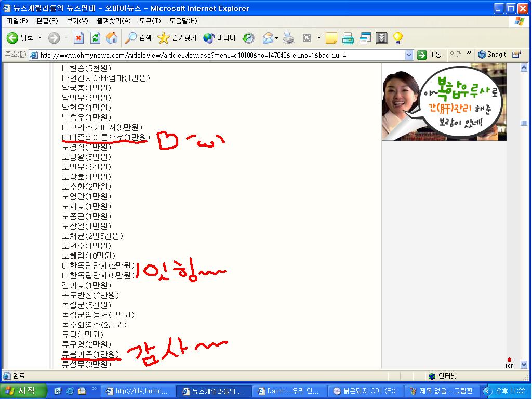
Task: Print the page using the printer icon
Action: point(288,37)
